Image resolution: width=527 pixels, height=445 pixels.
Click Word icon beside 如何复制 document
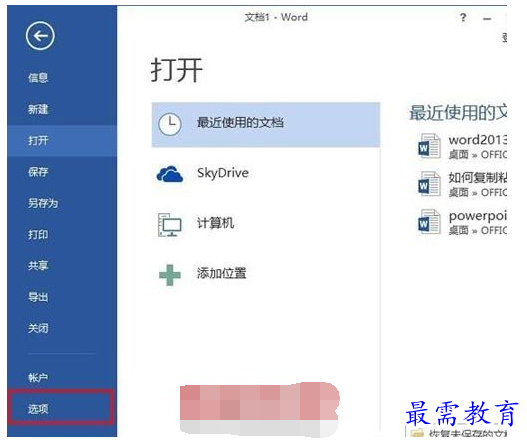pos(429,184)
